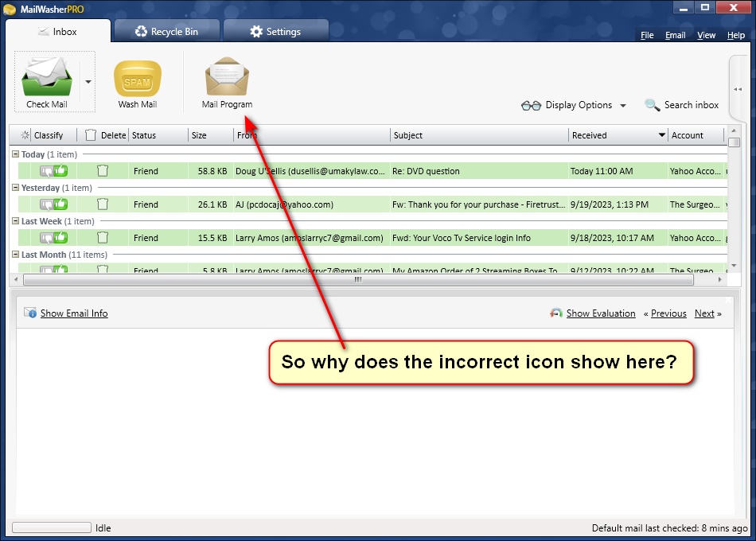This screenshot has height=541, width=756.
Task: Click thumbs-up for AJ pcdocaj email
Action: pos(60,204)
